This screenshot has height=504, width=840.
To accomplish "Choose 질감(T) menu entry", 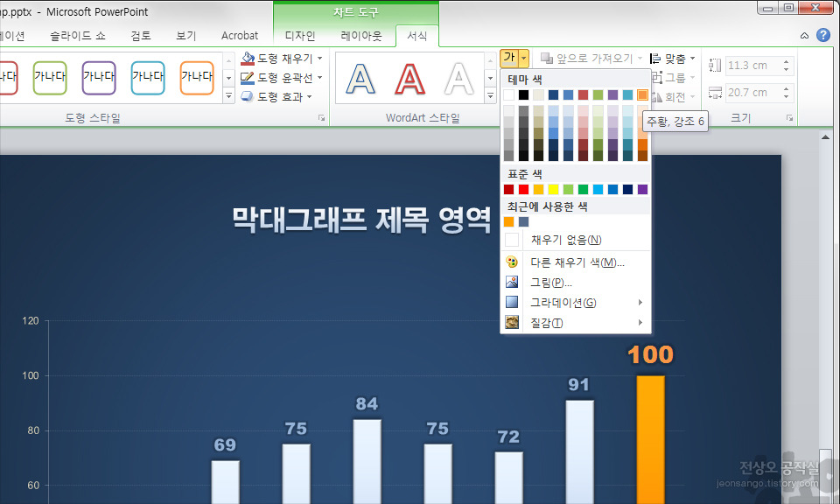I will [576, 322].
